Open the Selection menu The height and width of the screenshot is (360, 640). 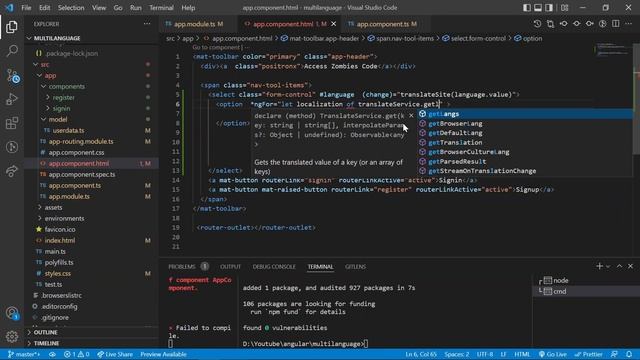coord(71,8)
